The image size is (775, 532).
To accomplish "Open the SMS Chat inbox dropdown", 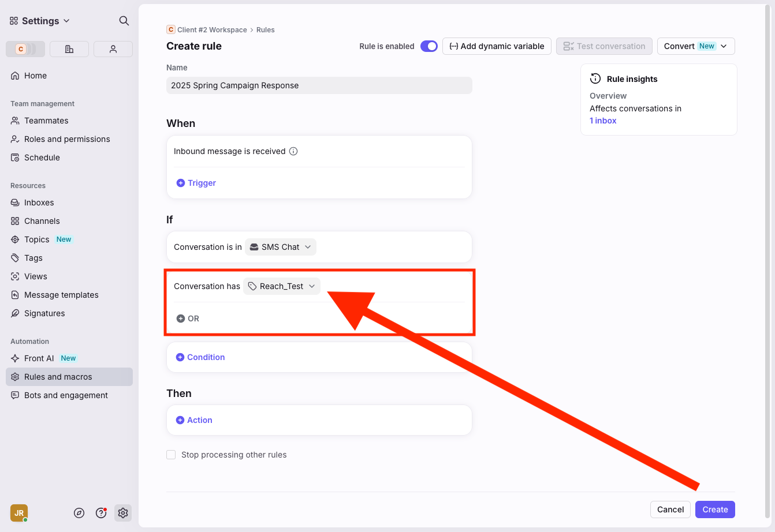I will tap(281, 247).
